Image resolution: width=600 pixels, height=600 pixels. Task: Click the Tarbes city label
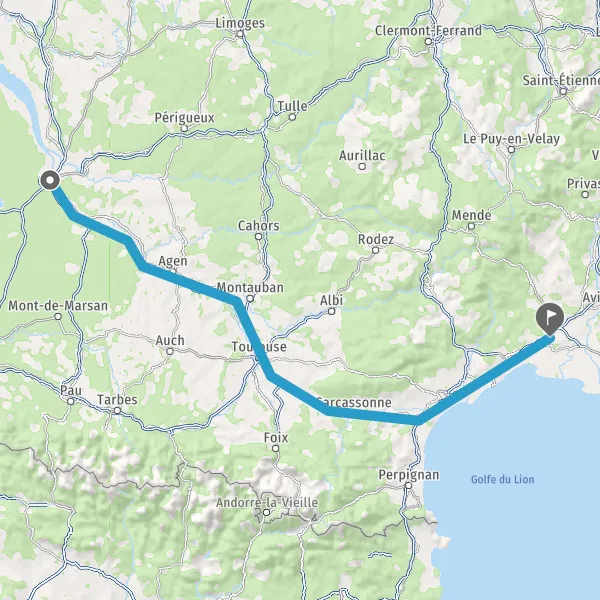[117, 399]
